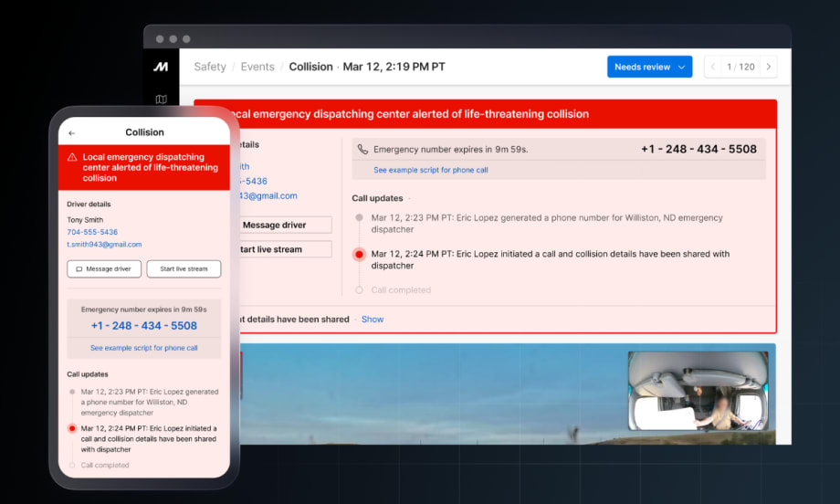Click the chat icon in phone Message driver button

[79, 268]
